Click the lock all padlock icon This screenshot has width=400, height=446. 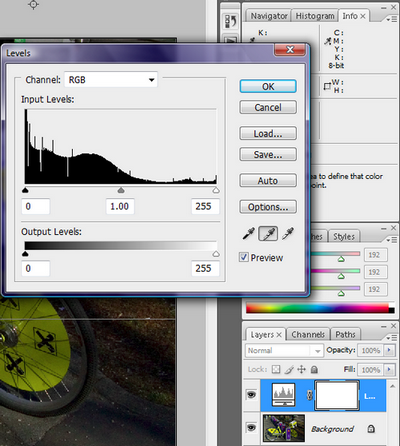tap(314, 369)
